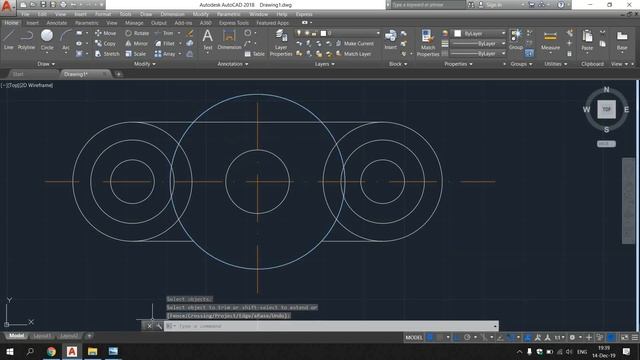The width and height of the screenshot is (640, 360).
Task: Expand the Utilities panel
Action: click(x=556, y=64)
